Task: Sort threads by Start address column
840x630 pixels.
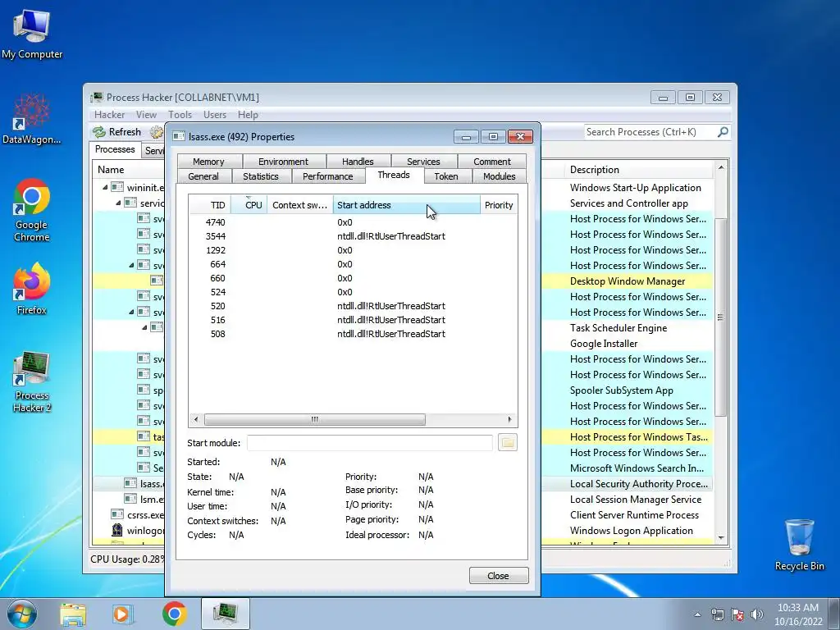Action: pyautogui.click(x=407, y=205)
